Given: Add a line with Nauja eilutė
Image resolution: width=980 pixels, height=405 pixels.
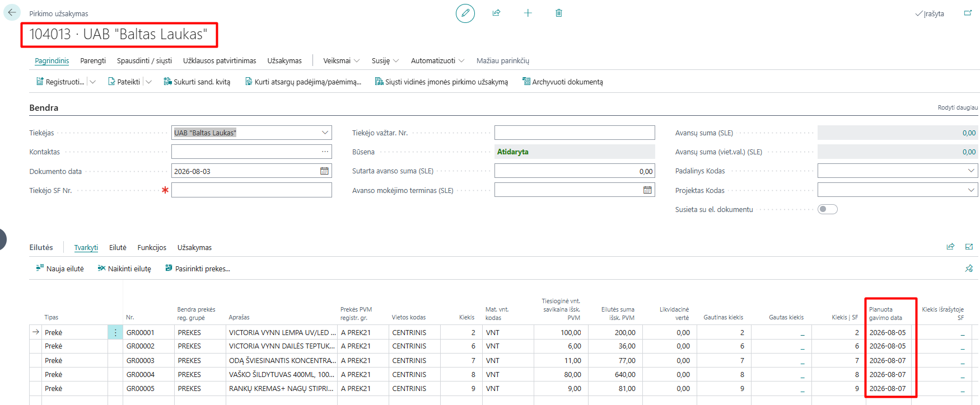Looking at the screenshot, I should click(60, 269).
